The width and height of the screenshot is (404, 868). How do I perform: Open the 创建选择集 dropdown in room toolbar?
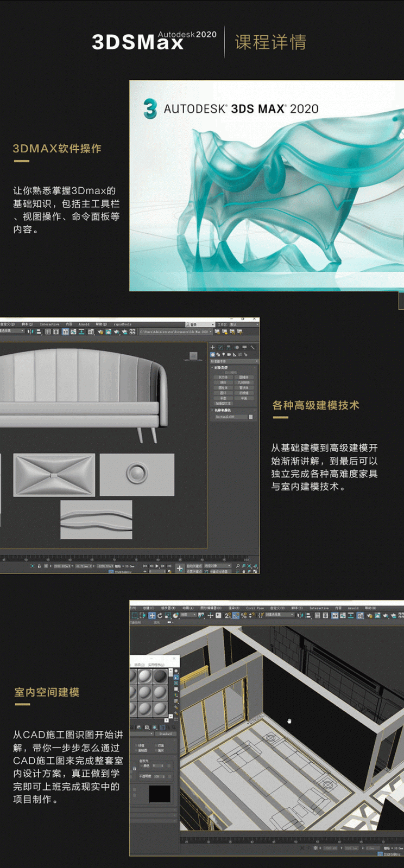coord(279,615)
